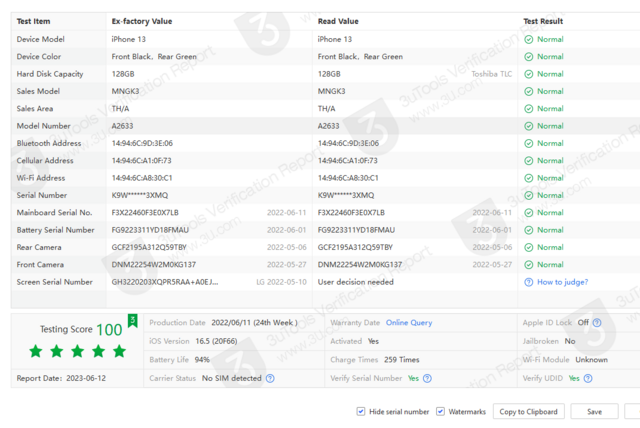Image resolution: width=640 pixels, height=428 pixels.
Task: Toggle the Watermarks checkbox
Action: [440, 411]
